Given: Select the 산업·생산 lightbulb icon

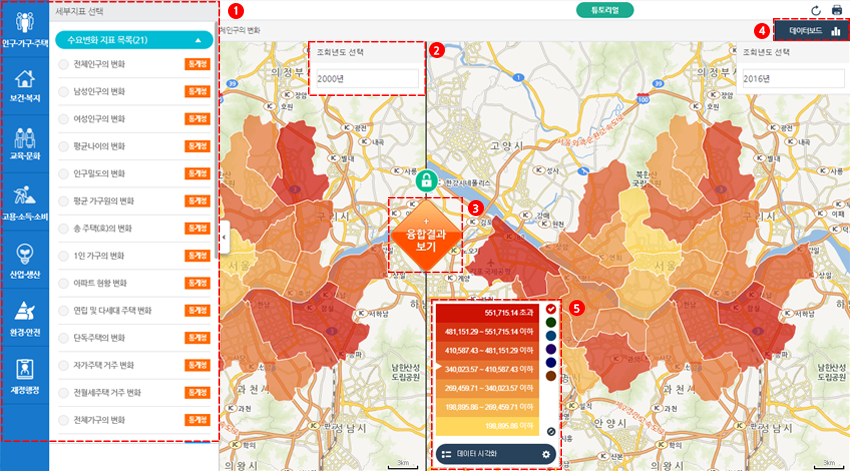Looking at the screenshot, I should 25,259.
